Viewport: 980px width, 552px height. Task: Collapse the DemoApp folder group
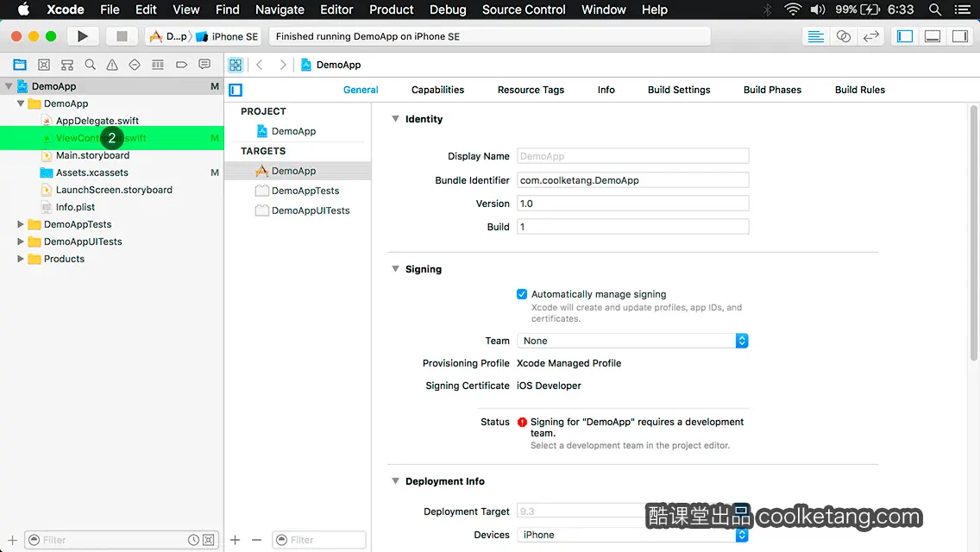[x=21, y=103]
